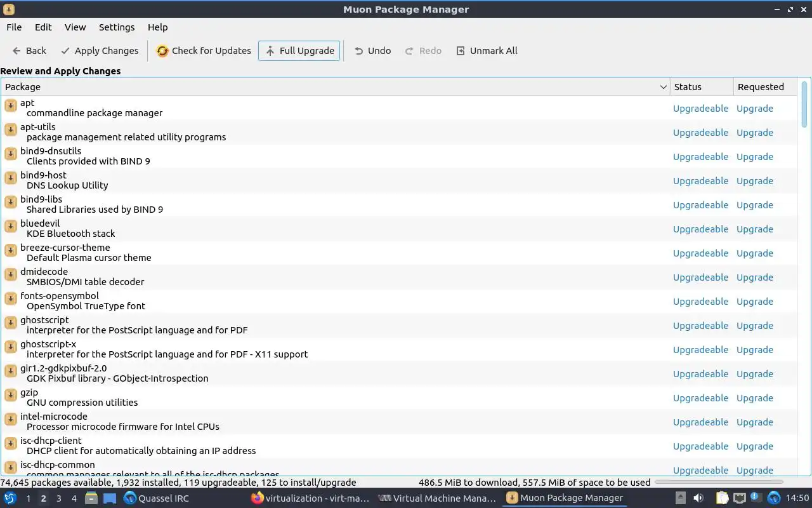
Task: Click the sort arrow in the Package header
Action: click(x=664, y=87)
